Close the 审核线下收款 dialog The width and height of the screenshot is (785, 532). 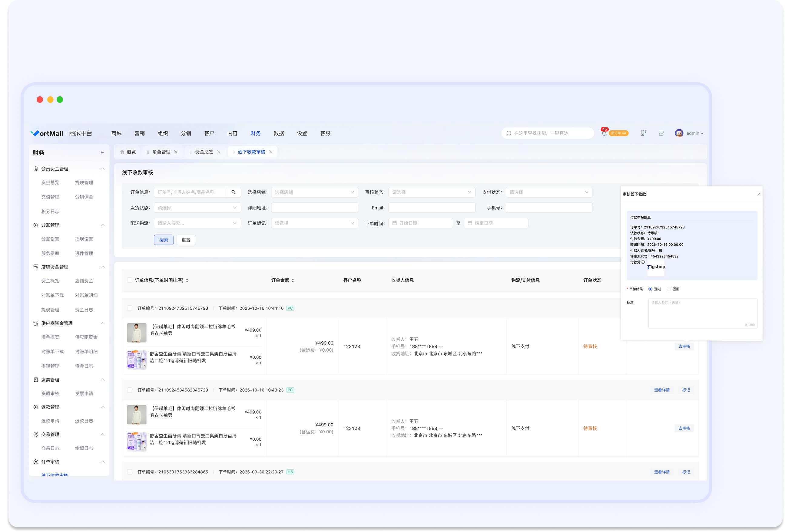(x=759, y=194)
